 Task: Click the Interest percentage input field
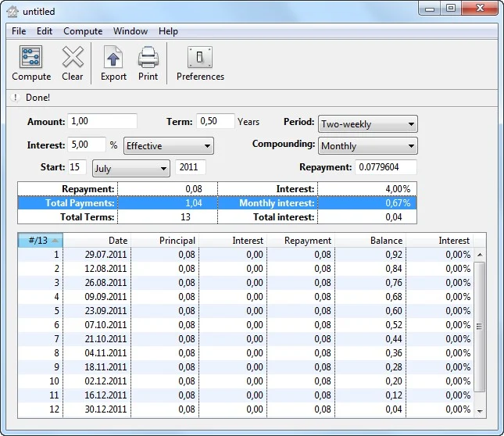87,145
